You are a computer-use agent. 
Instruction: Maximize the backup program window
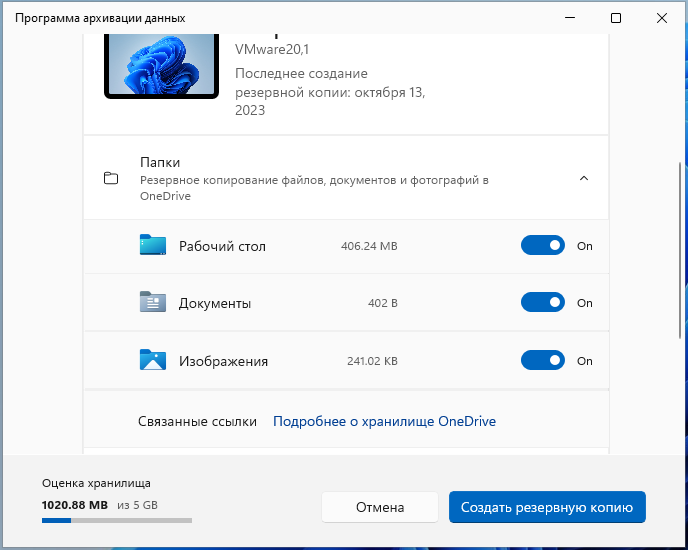pos(616,18)
